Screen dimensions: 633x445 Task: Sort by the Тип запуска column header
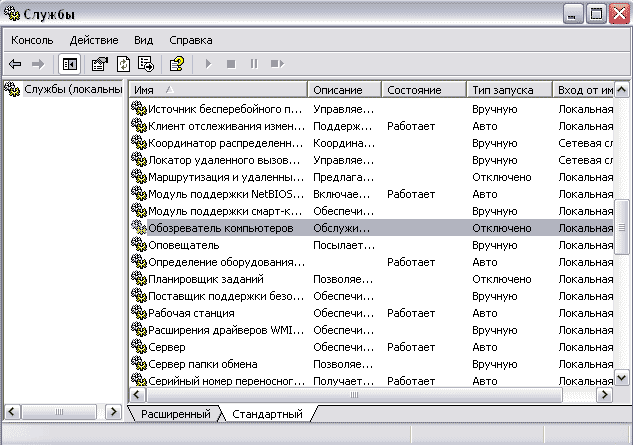[x=509, y=90]
